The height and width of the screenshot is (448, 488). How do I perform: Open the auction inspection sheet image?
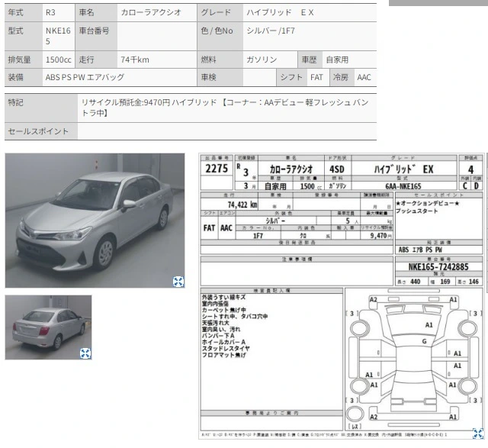(342, 296)
